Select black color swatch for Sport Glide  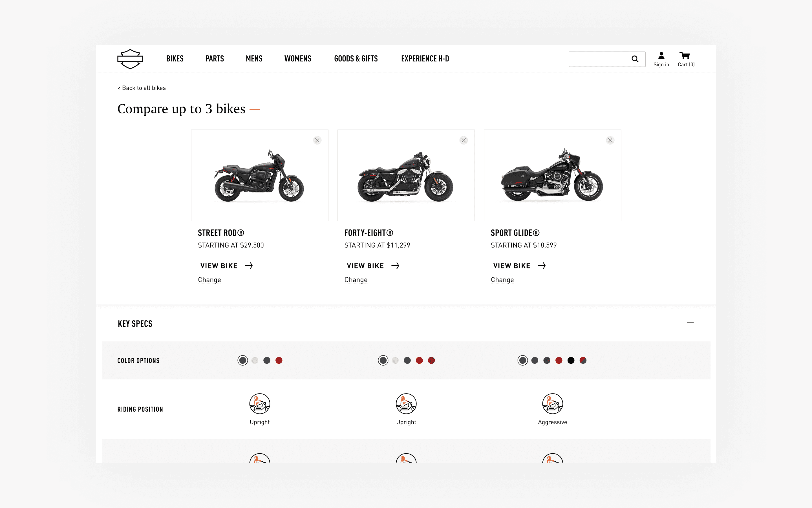(570, 361)
